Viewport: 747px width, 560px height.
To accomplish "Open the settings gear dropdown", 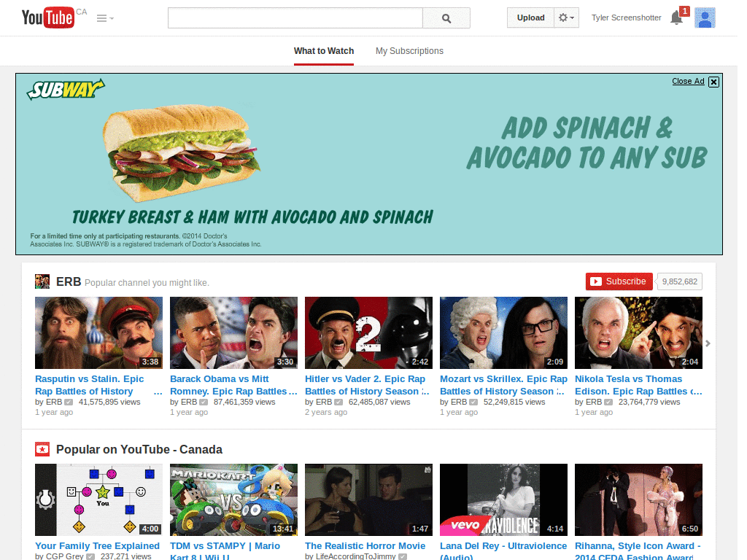I will (566, 17).
